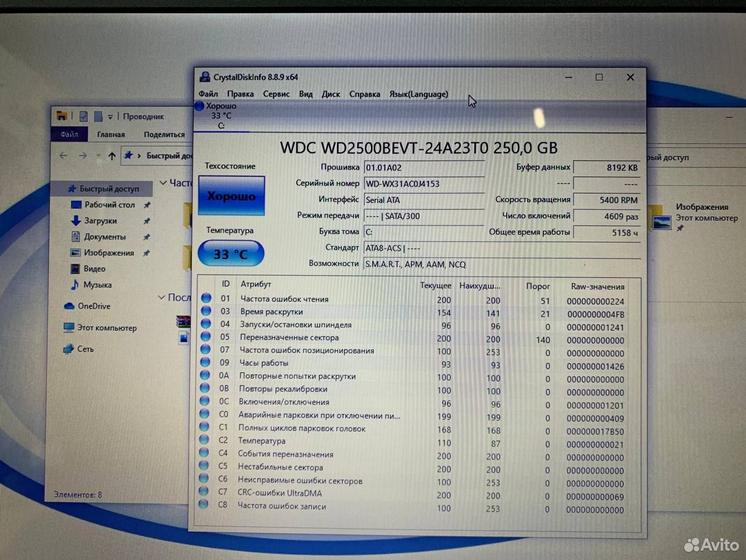Screen dimensions: 746x560
Task: Open the Диск menu
Action: point(331,94)
